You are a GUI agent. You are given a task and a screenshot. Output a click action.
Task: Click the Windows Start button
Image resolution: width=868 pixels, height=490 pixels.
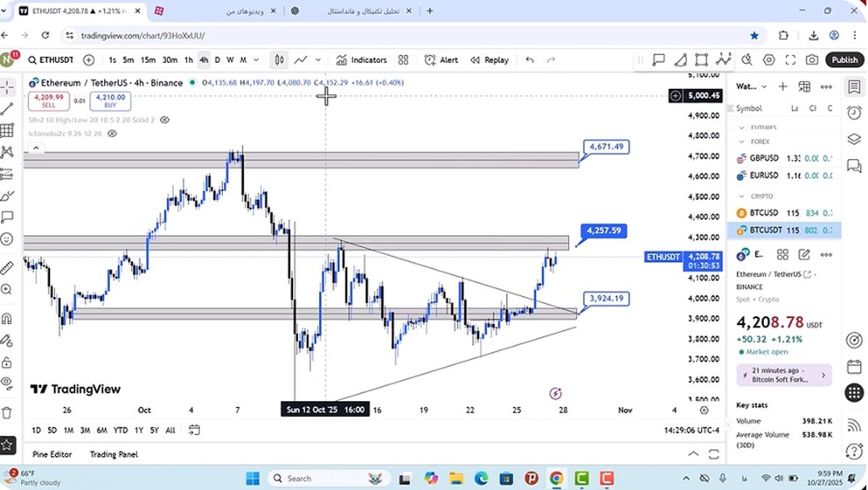tap(252, 478)
